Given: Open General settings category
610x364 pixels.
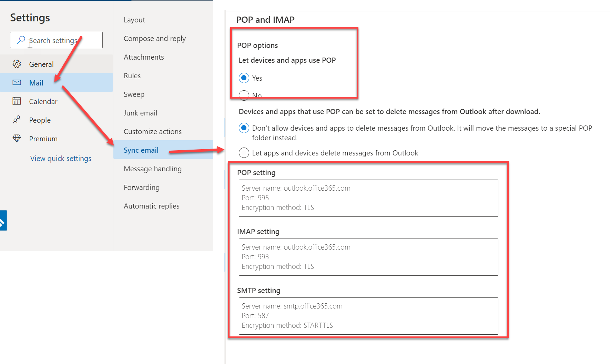Looking at the screenshot, I should coord(57,64).
